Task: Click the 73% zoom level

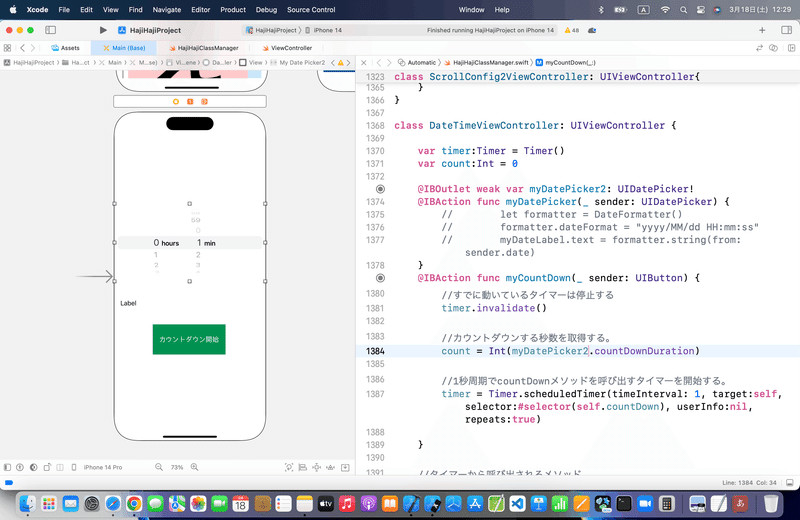Action: click(x=177, y=467)
